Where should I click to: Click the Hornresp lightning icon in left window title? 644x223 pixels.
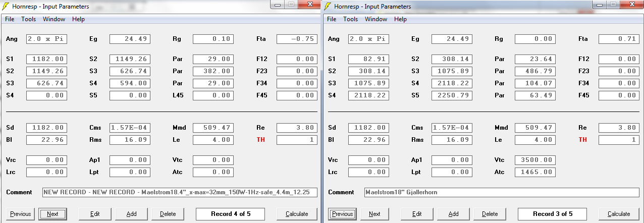pos(7,7)
